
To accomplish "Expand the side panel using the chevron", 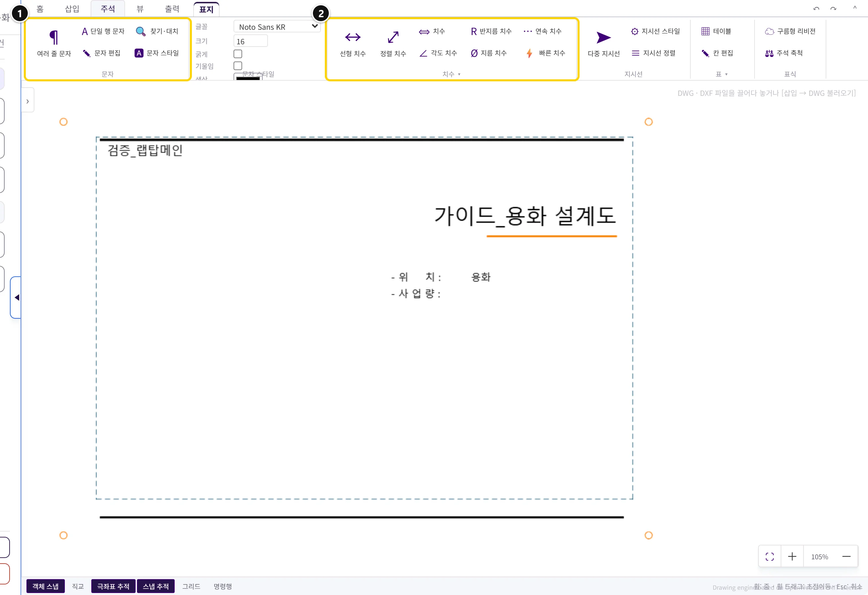I will (27, 101).
